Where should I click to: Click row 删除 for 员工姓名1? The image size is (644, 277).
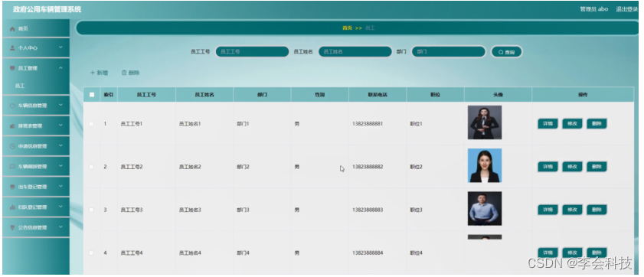pyautogui.click(x=597, y=123)
